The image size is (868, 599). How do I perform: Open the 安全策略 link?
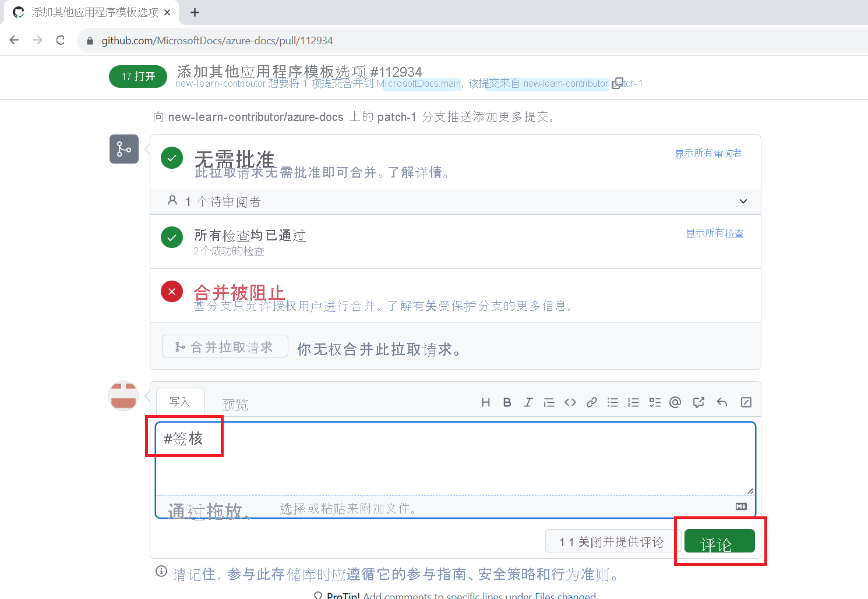point(508,575)
